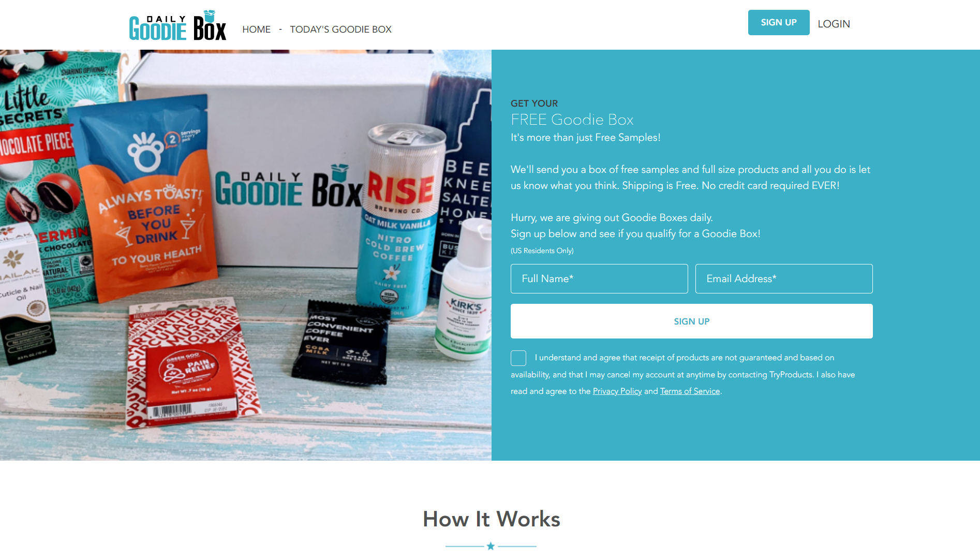
Task: Open the LOGIN link
Action: click(834, 24)
